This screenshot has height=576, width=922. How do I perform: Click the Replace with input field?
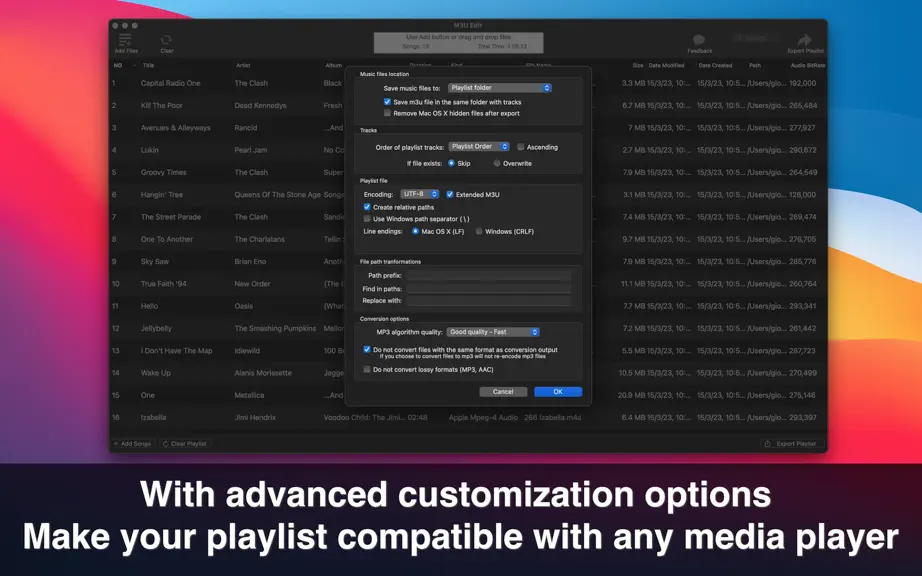(489, 300)
